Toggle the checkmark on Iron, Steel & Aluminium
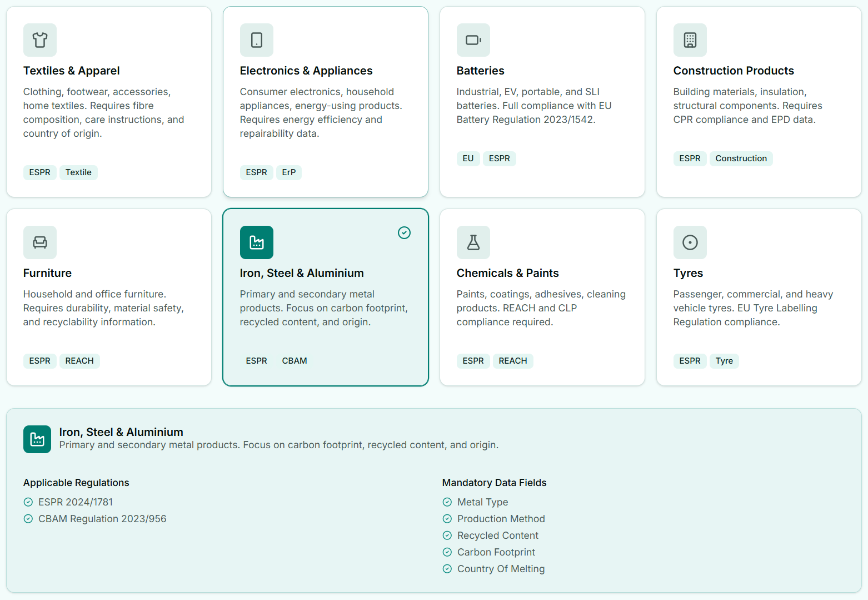Screen dimensions: 868x600 click(x=404, y=232)
